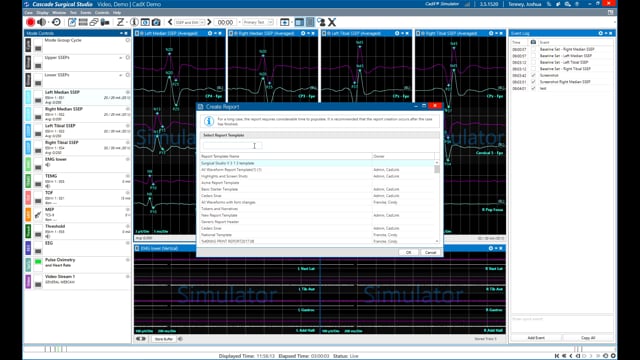This screenshot has height=360, width=640.
Task: Click the gear icon on Left Median SSEP panel
Action: coord(210,33)
